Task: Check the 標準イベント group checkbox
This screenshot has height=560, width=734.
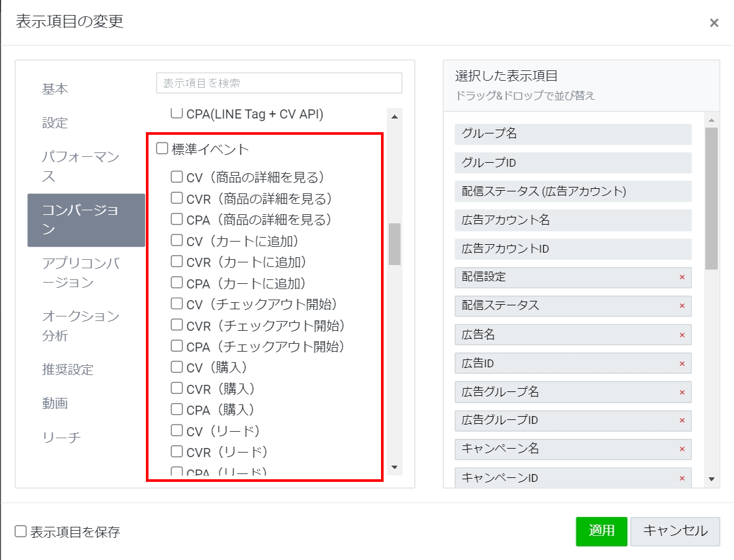Action: click(x=162, y=149)
